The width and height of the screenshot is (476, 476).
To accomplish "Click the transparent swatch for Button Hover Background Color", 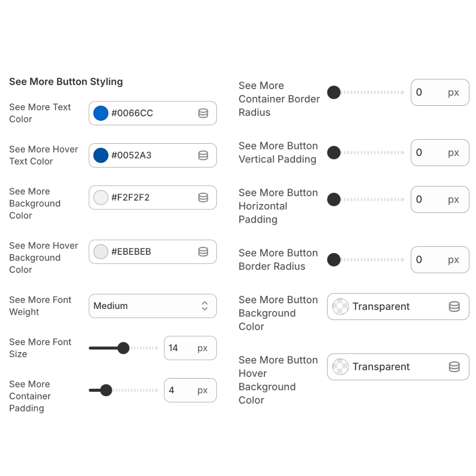I will point(340,367).
